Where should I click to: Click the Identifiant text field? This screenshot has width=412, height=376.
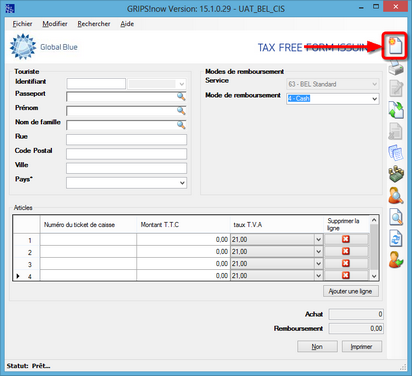(96, 84)
